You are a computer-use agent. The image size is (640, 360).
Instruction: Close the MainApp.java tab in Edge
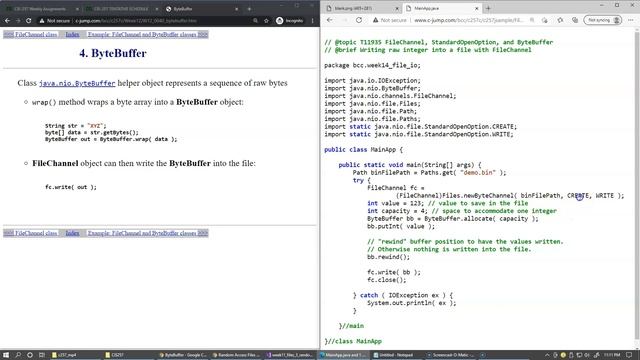click(476, 8)
